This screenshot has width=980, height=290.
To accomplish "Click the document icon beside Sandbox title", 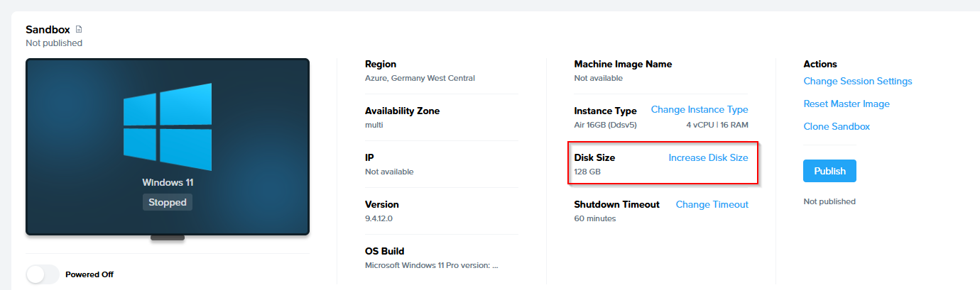I will coord(79,30).
